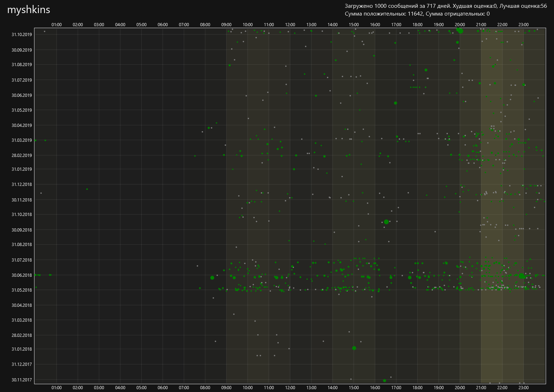This screenshot has height=392, width=554.
Task: Click the 22:00 label on the bottom axis
Action: coord(502,388)
